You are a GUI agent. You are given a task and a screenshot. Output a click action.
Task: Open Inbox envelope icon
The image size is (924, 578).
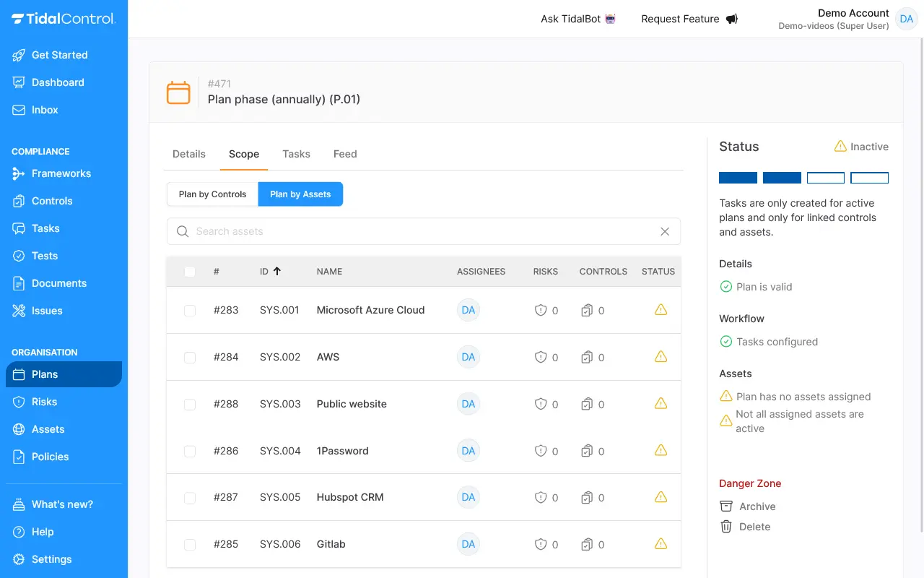(x=19, y=110)
